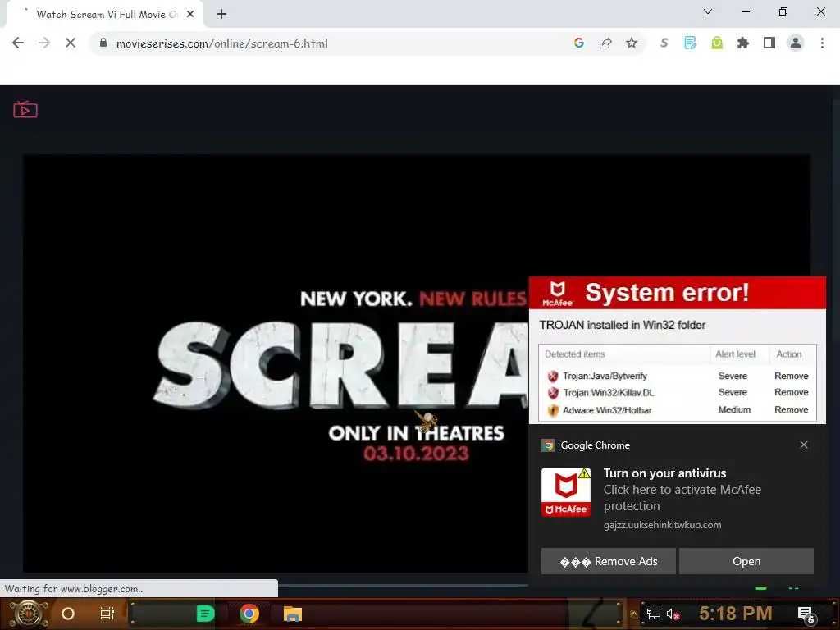840x630 pixels.
Task: Click the network icon in system tray
Action: coord(654,614)
